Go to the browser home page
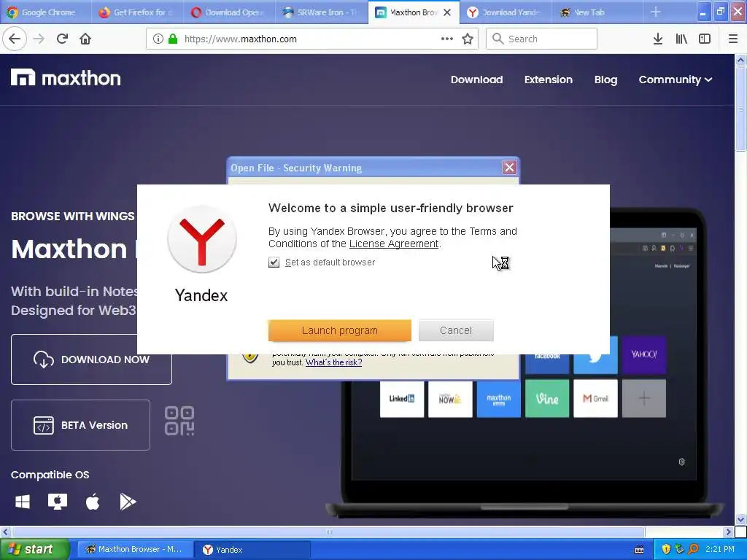747x560 pixels. [x=85, y=39]
